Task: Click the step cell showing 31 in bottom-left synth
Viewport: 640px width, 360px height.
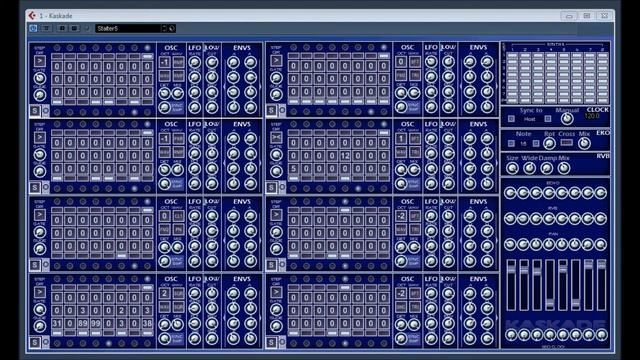Action: (57, 324)
